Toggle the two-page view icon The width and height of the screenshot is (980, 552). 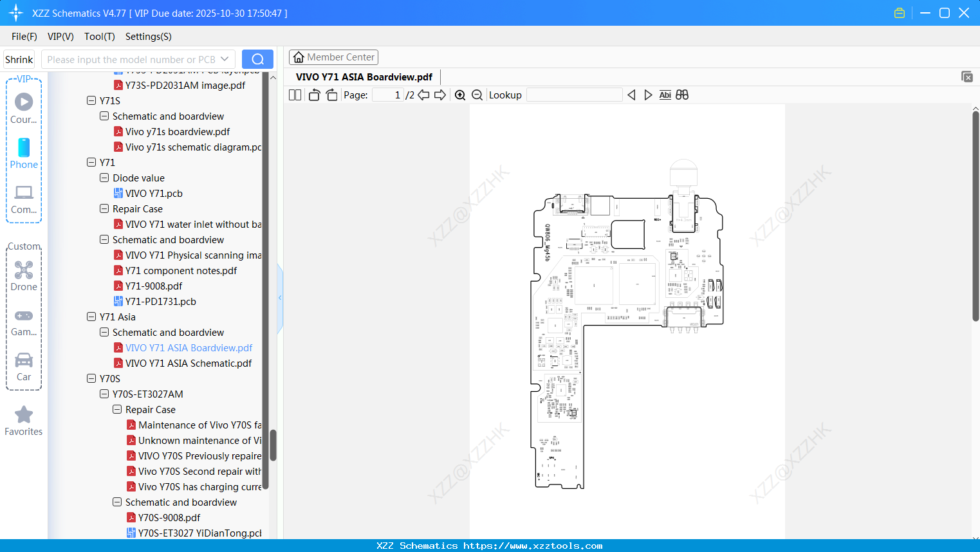pyautogui.click(x=295, y=95)
